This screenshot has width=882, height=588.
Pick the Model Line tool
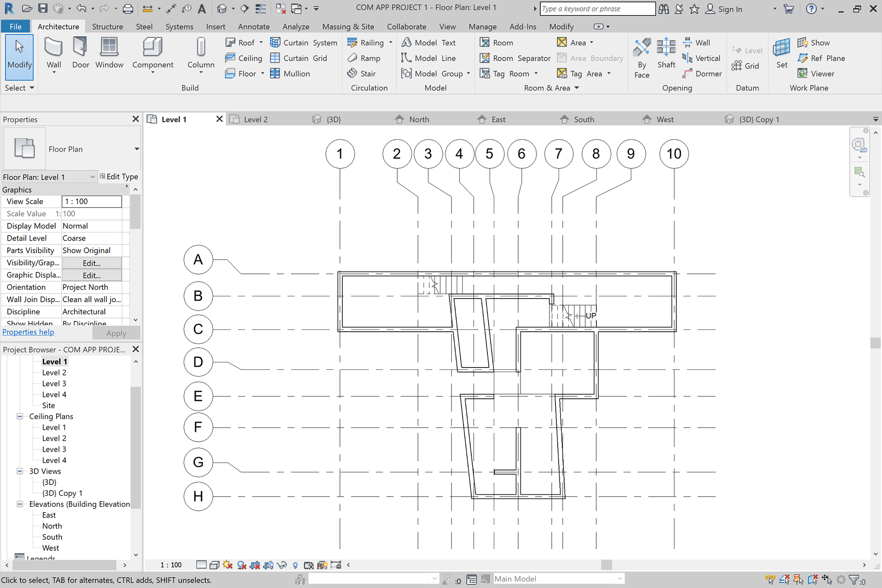pyautogui.click(x=429, y=58)
